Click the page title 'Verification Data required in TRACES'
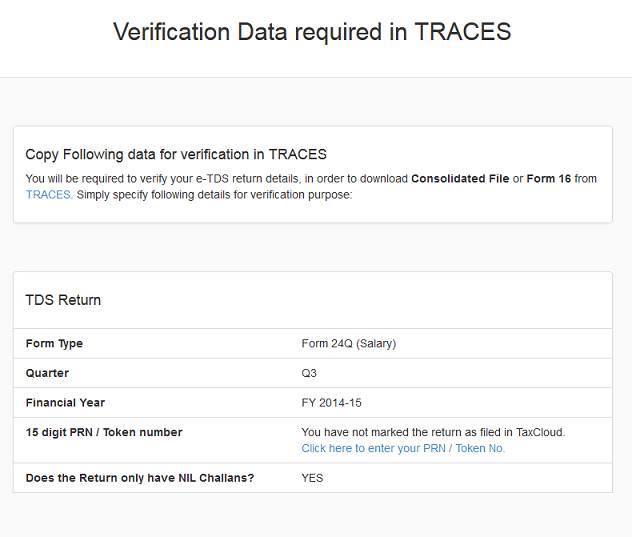Screen dimensions: 632x537 click(312, 32)
